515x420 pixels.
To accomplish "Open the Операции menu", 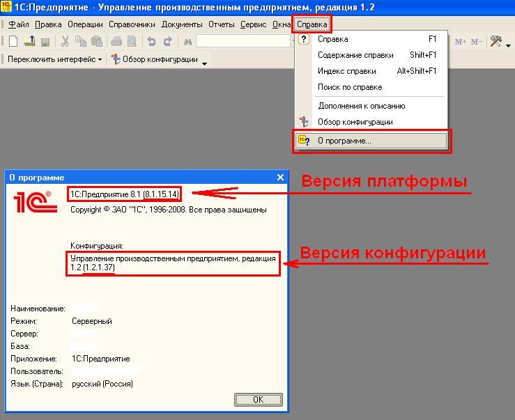I will click(85, 24).
